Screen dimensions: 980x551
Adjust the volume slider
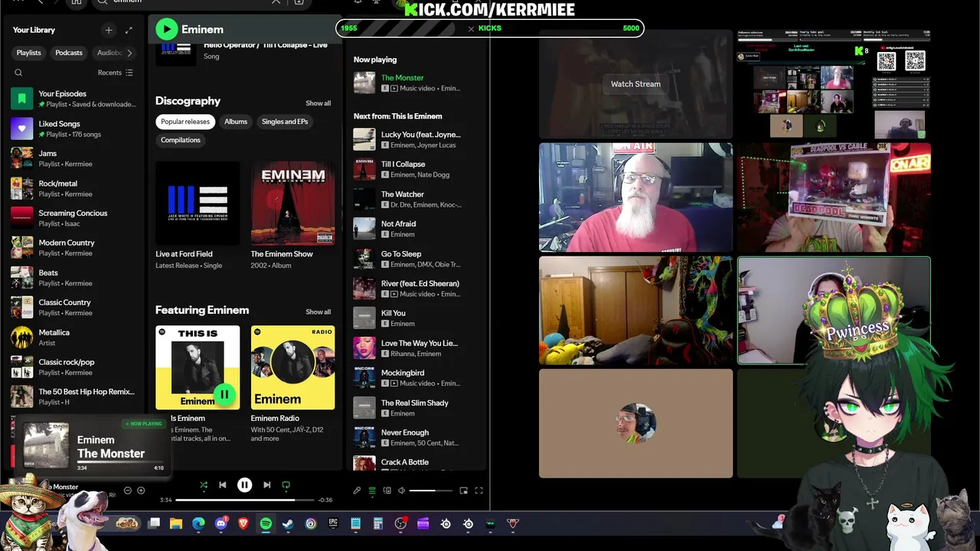432,491
